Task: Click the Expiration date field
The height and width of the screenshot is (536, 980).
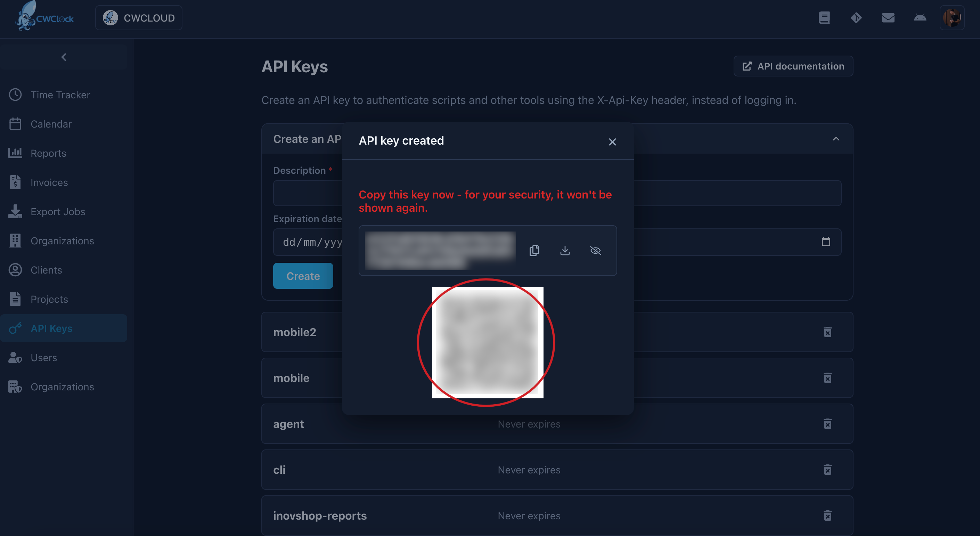Action: tap(557, 242)
